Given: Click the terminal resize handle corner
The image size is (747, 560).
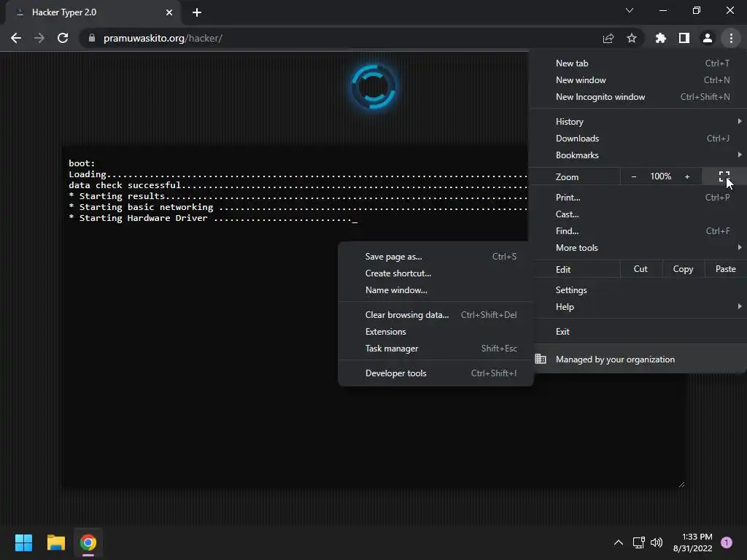Looking at the screenshot, I should (x=682, y=484).
